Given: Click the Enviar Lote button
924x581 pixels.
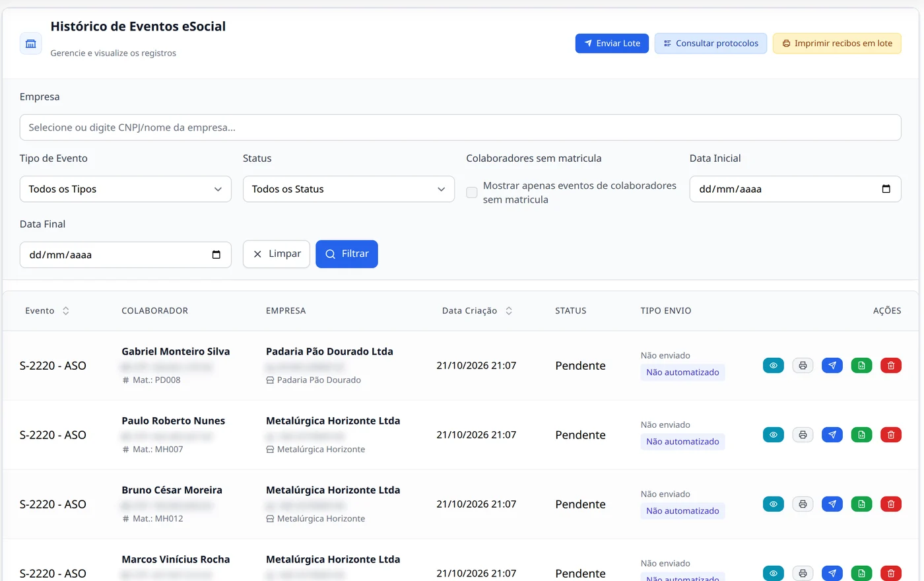Looking at the screenshot, I should (x=612, y=44).
